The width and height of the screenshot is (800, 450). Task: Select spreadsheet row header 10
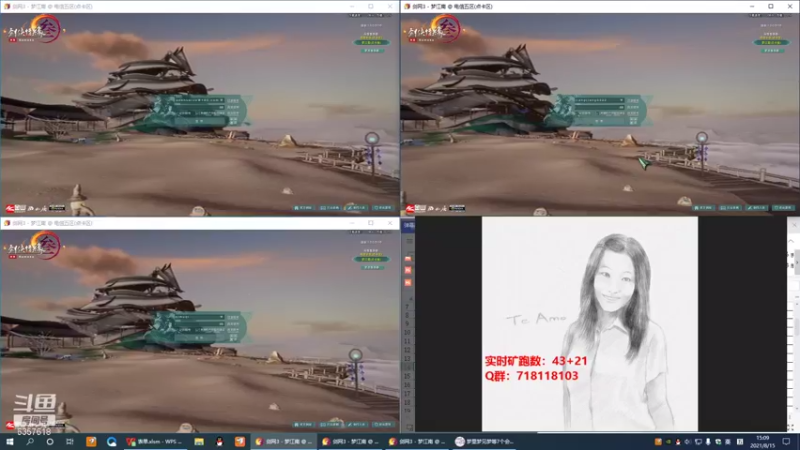407,333
